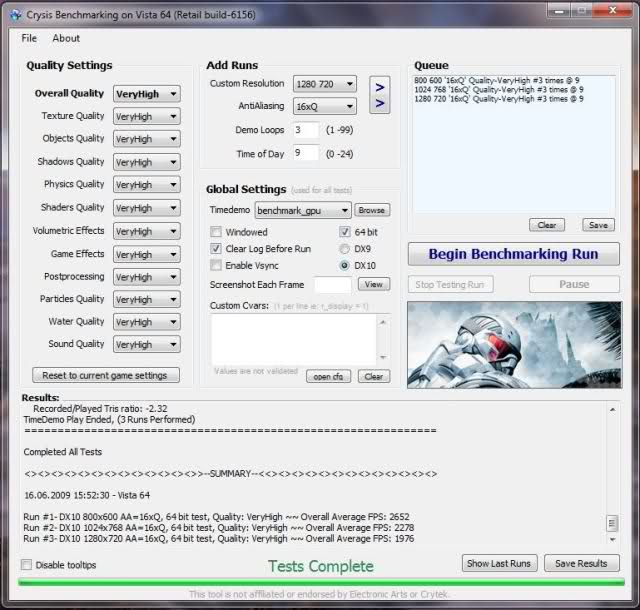Minimize the Crysis Benchmarking window
This screenshot has width=640, height=610.
559,11
